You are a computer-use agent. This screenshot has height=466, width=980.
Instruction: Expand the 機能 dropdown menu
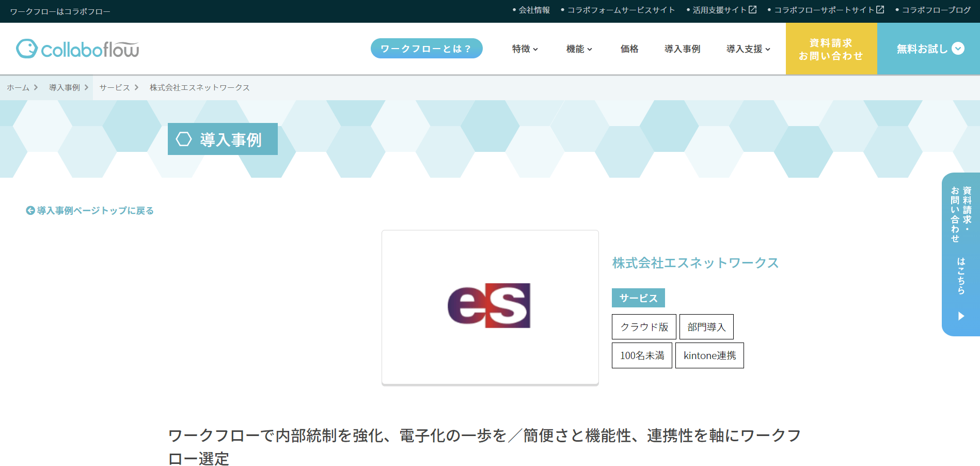(579, 49)
